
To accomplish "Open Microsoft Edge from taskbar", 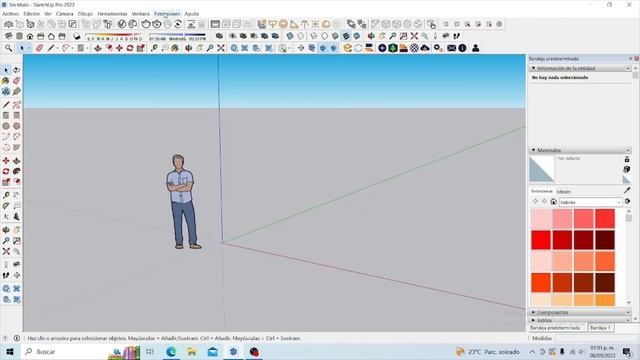I will (171, 351).
